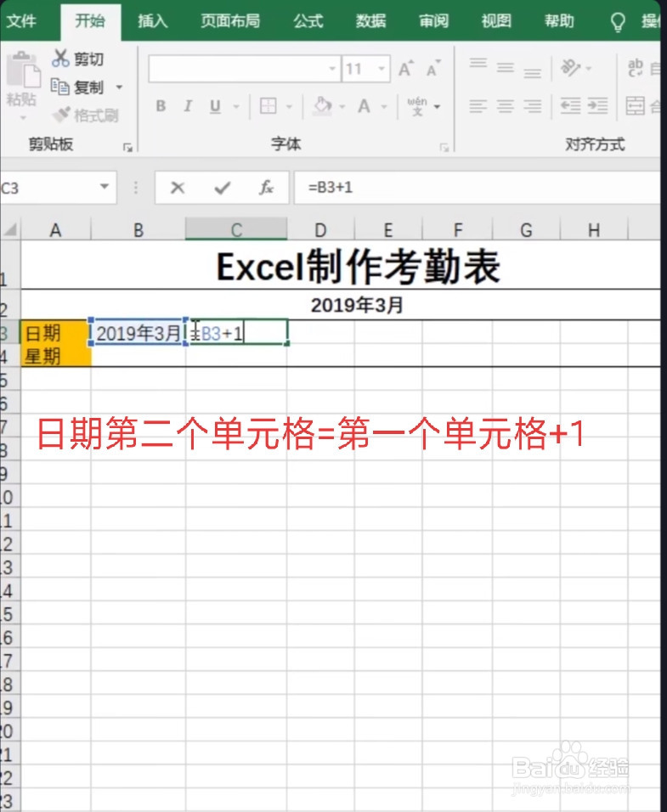Center text horizontally
The width and height of the screenshot is (667, 812).
[x=505, y=106]
